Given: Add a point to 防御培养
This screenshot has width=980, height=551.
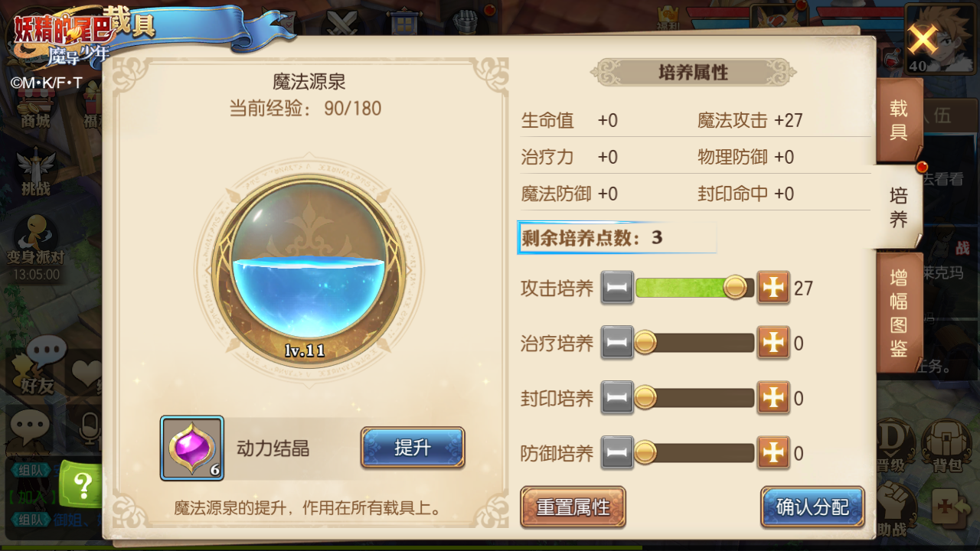Looking at the screenshot, I should click(773, 453).
